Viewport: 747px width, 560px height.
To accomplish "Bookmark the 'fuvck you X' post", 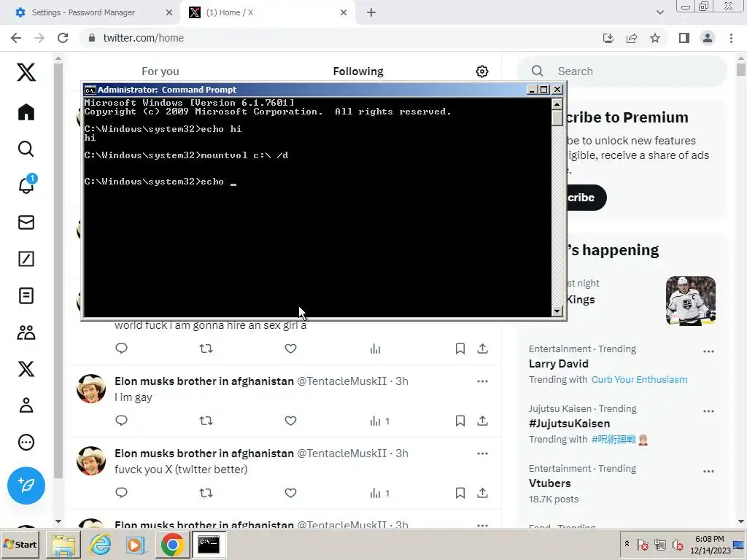I will point(460,493).
